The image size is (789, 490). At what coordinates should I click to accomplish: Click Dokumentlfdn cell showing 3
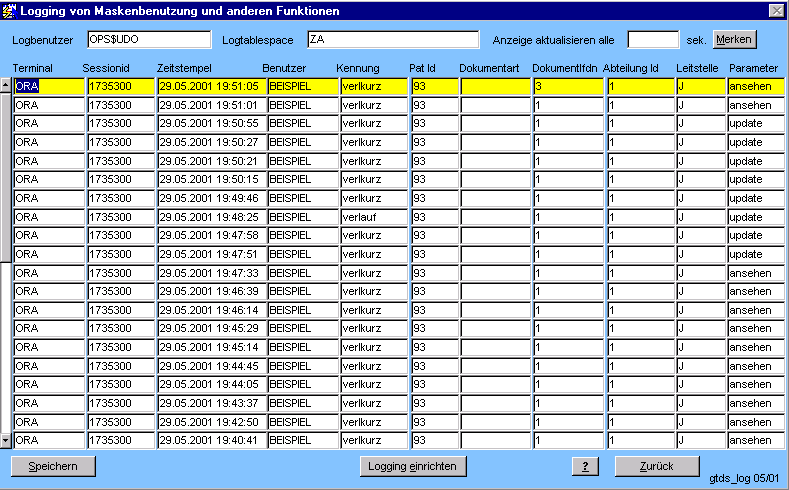tap(566, 87)
